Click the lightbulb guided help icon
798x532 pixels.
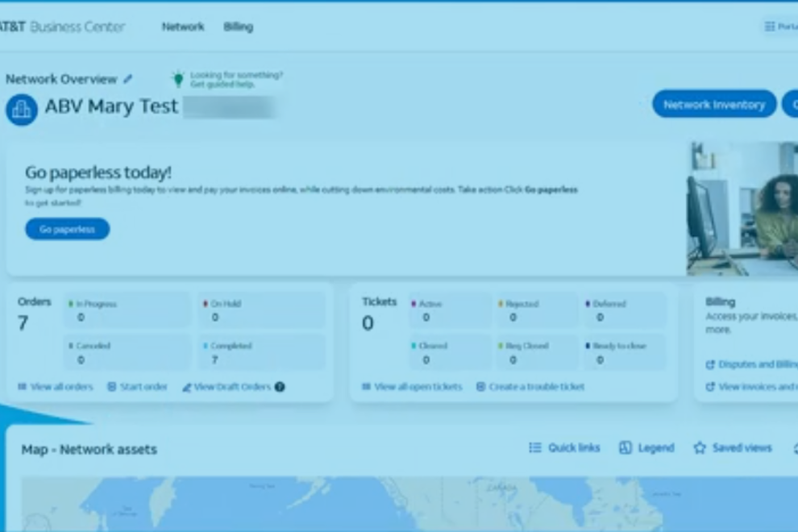tap(178, 79)
